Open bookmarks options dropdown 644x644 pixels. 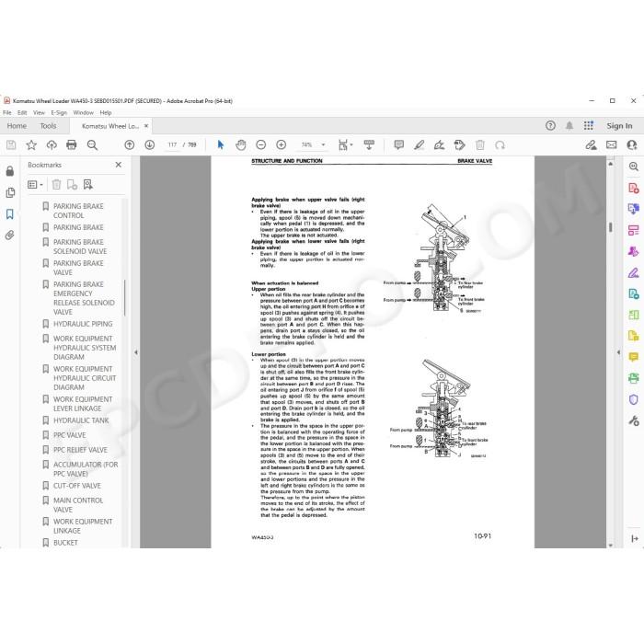tap(35, 185)
